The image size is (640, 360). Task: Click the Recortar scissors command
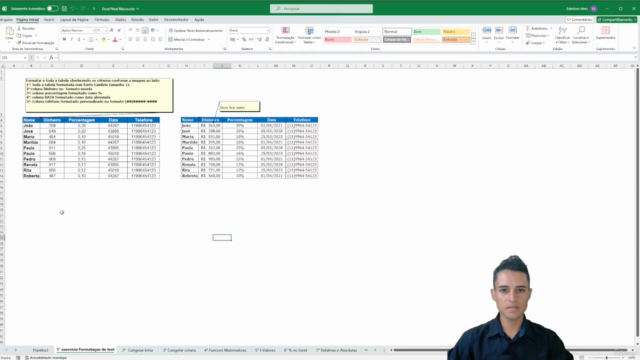(x=26, y=29)
